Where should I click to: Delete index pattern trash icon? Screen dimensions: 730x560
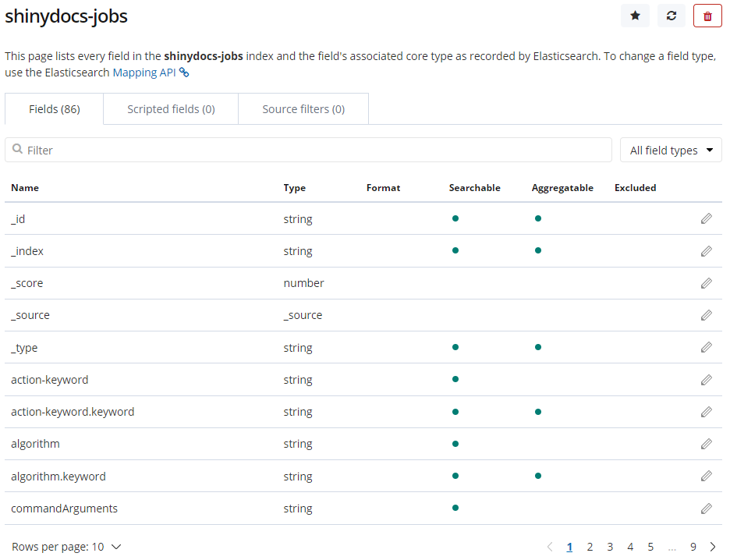point(707,16)
